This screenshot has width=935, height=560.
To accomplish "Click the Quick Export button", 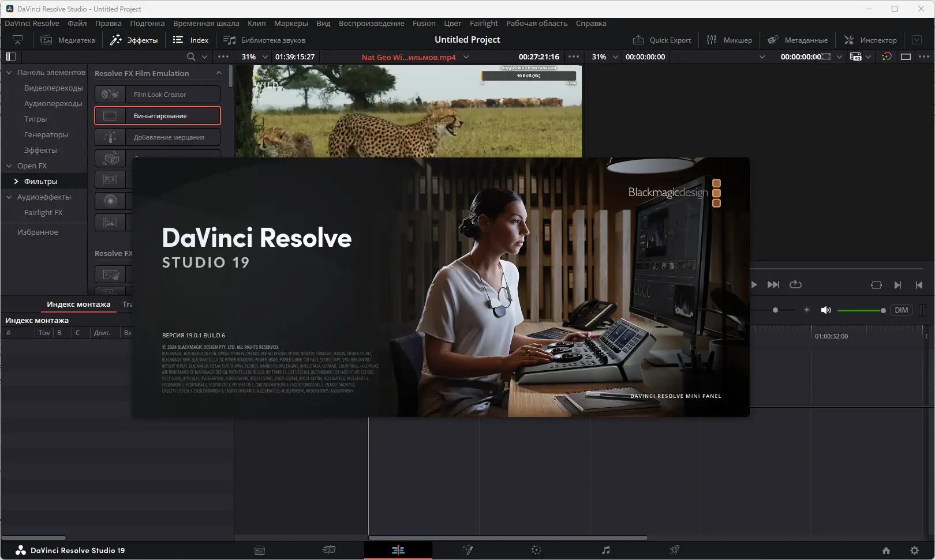I will (662, 40).
